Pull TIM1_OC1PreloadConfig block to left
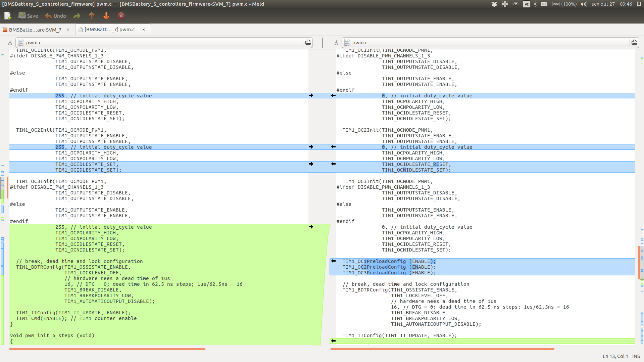644x362 pixels. (x=333, y=261)
